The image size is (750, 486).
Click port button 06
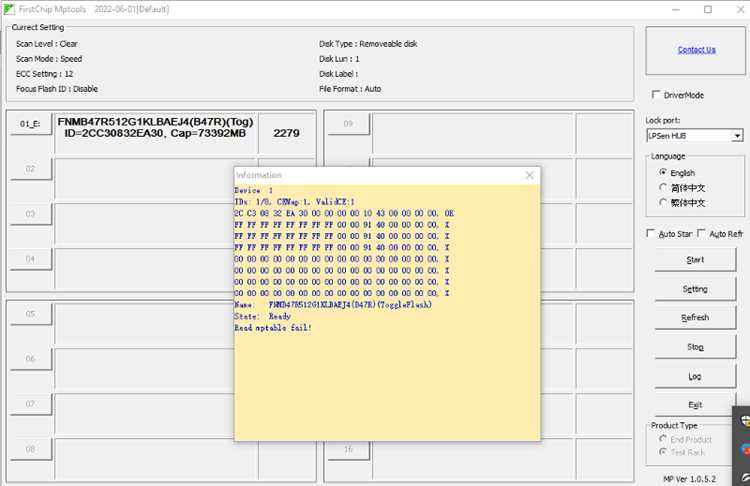click(31, 359)
